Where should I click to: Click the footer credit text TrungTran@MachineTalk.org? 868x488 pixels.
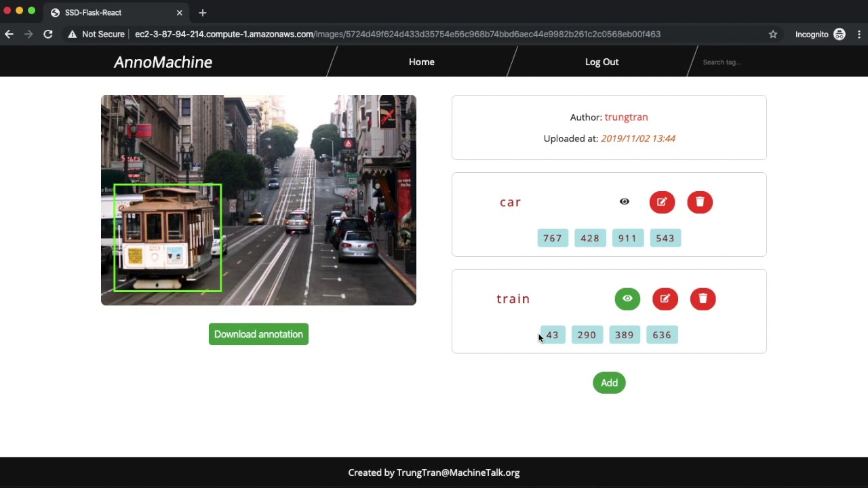[x=458, y=473]
